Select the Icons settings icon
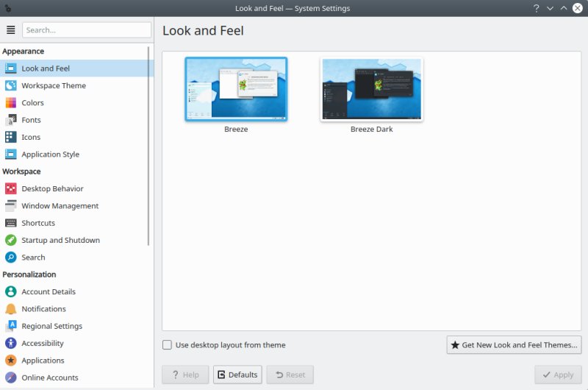 coord(10,137)
